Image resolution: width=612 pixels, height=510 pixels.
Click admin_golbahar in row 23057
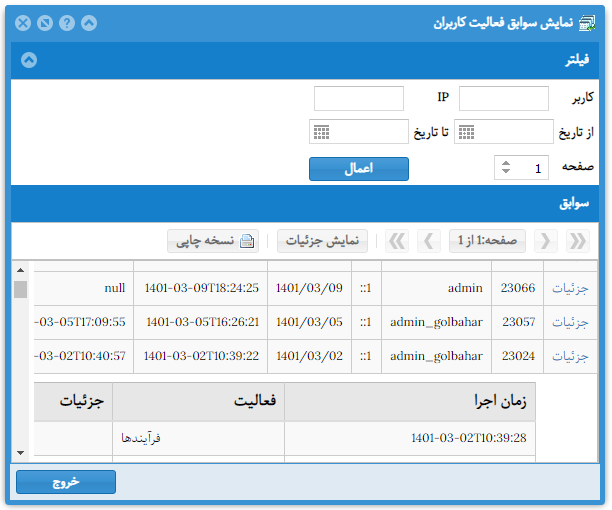pos(436,322)
